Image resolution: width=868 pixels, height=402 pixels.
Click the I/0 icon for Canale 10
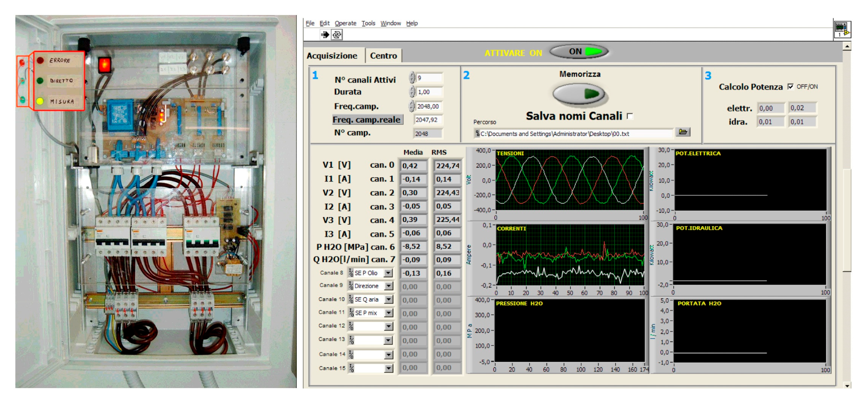point(351,299)
